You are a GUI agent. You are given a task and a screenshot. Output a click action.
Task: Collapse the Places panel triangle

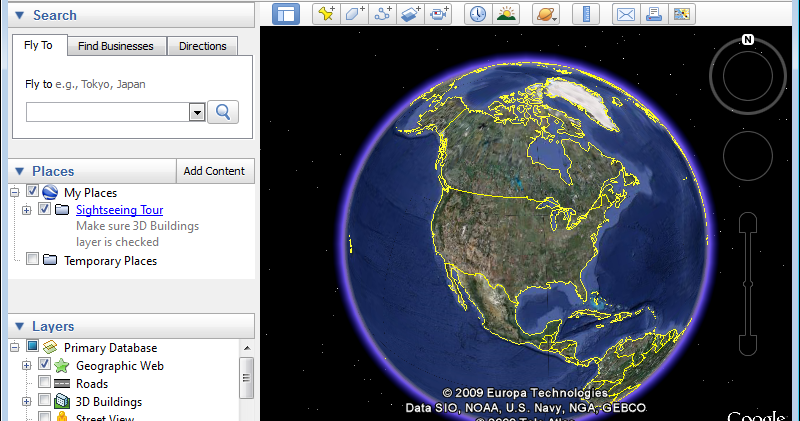click(19, 171)
